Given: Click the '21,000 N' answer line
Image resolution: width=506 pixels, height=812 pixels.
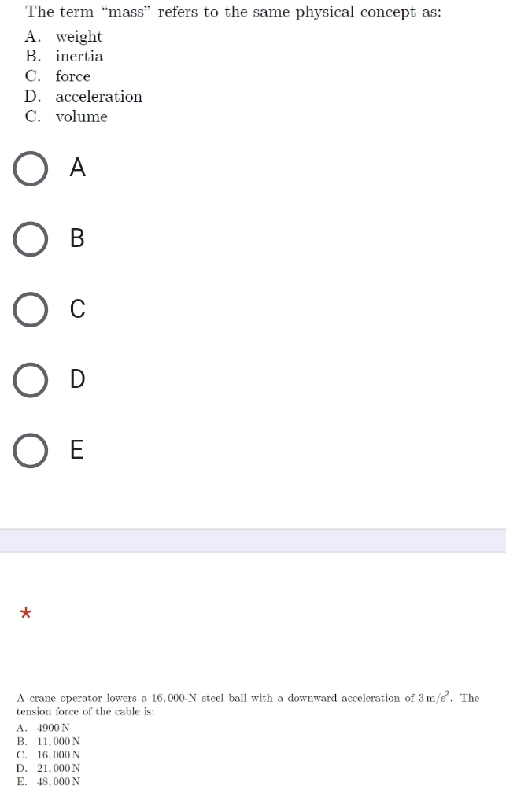Looking at the screenshot, I should coord(48,768).
